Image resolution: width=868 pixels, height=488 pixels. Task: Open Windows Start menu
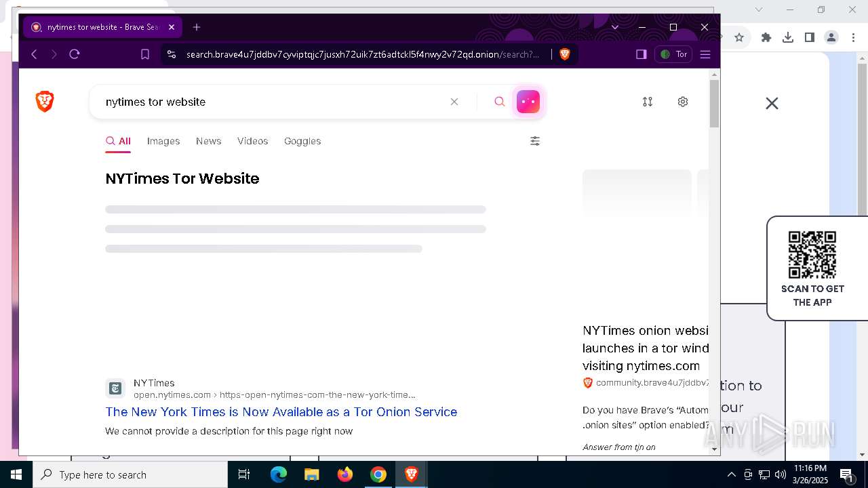coord(16,474)
